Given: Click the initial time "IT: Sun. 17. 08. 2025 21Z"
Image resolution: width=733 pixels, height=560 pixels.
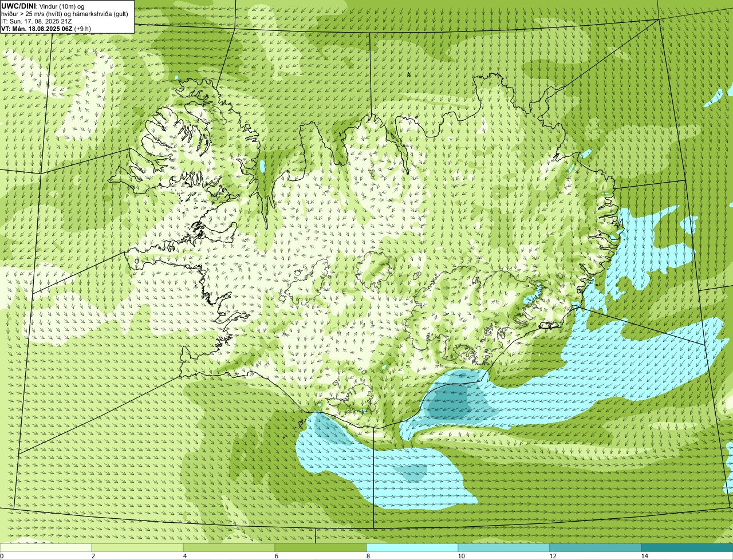Looking at the screenshot, I should pyautogui.click(x=37, y=21).
